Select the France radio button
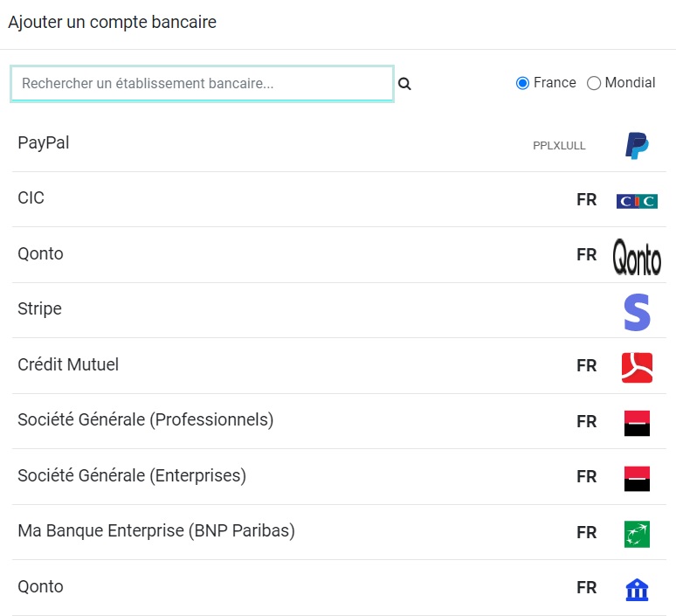This screenshot has height=616, width=676. tap(523, 83)
